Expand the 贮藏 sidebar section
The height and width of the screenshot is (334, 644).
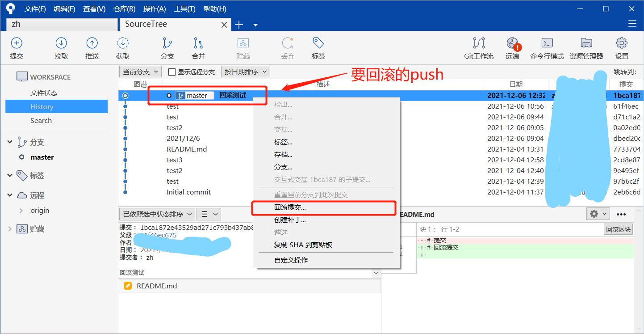tap(10, 229)
